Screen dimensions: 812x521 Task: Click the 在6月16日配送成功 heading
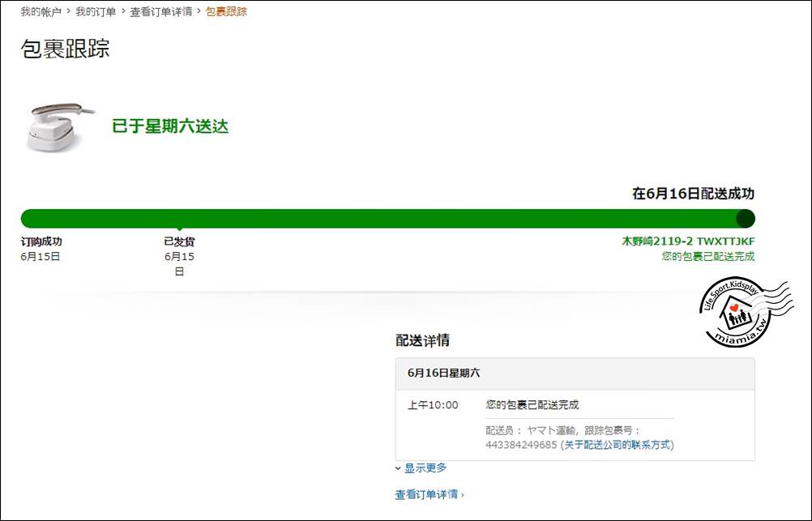click(x=693, y=194)
